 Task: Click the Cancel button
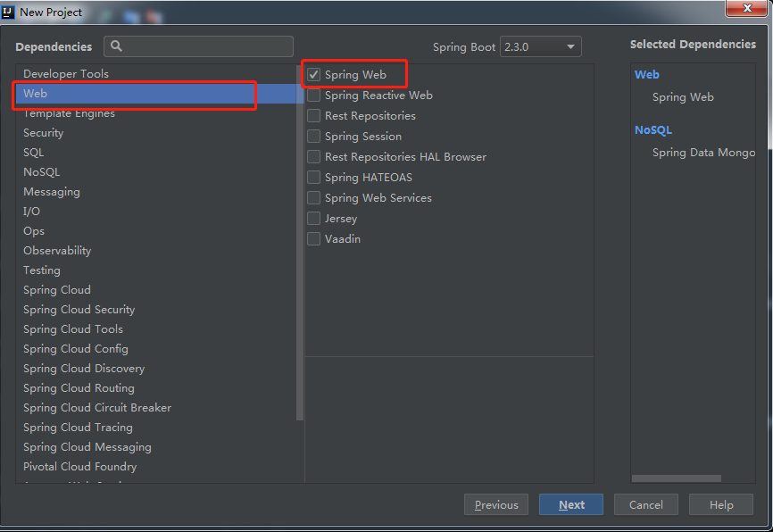coord(646,504)
